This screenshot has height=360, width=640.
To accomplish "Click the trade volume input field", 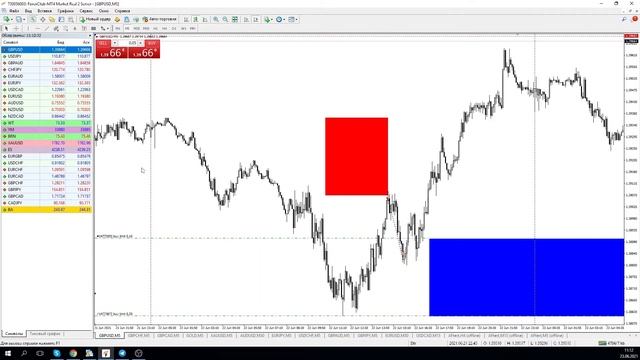I will point(128,43).
